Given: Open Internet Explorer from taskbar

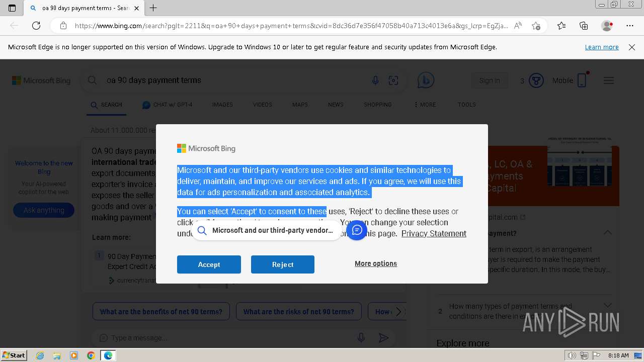Looking at the screenshot, I should pos(40,355).
